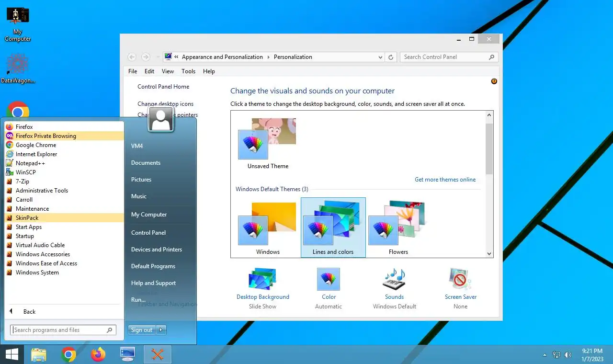Image resolution: width=613 pixels, height=364 pixels.
Task: Click the volume speaker tray icon
Action: [x=568, y=355]
